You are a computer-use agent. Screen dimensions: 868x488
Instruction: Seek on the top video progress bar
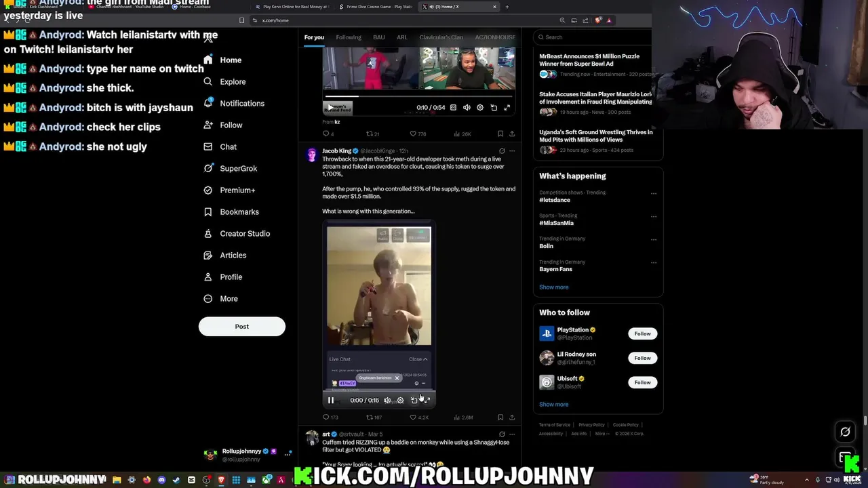pos(418,96)
